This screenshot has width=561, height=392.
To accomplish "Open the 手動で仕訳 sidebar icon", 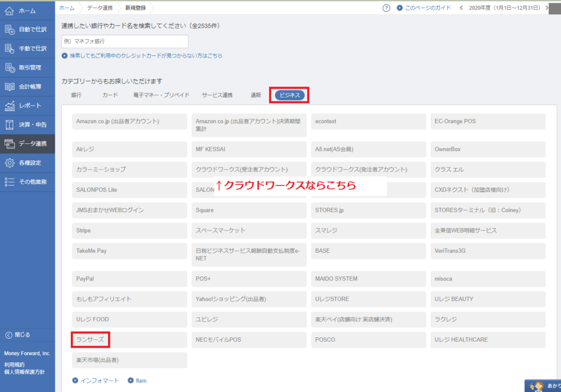I will click(9, 49).
